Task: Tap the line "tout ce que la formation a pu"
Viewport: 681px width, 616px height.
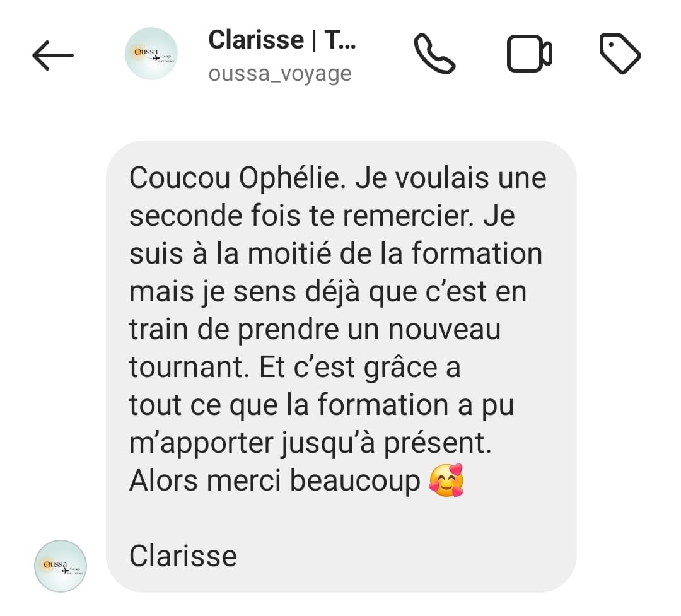Action: click(x=322, y=405)
